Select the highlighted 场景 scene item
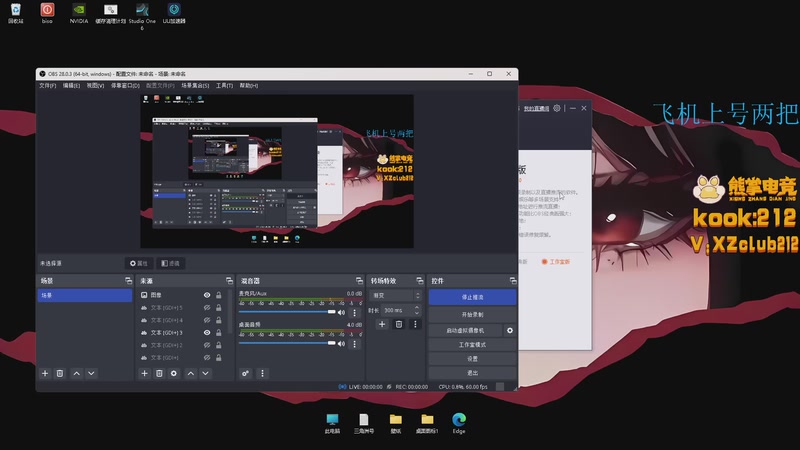The width and height of the screenshot is (800, 450). pyautogui.click(x=85, y=295)
